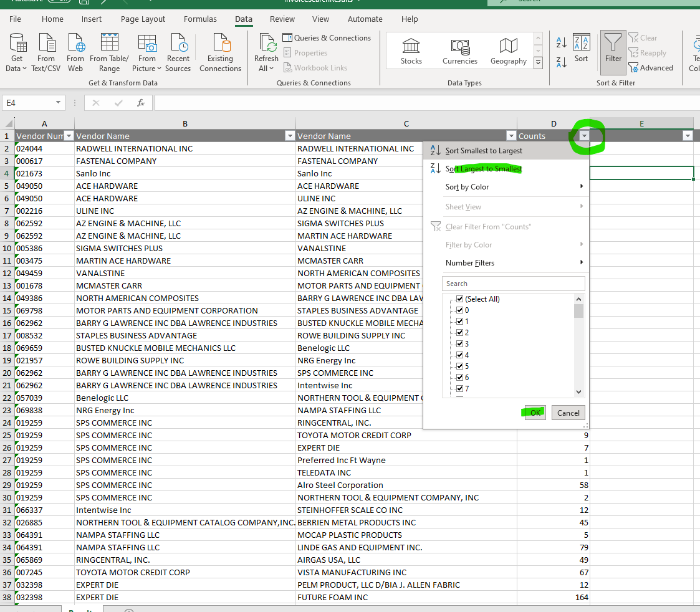This screenshot has height=612, width=700.
Task: Toggle the (Select All) checkbox
Action: pyautogui.click(x=460, y=299)
